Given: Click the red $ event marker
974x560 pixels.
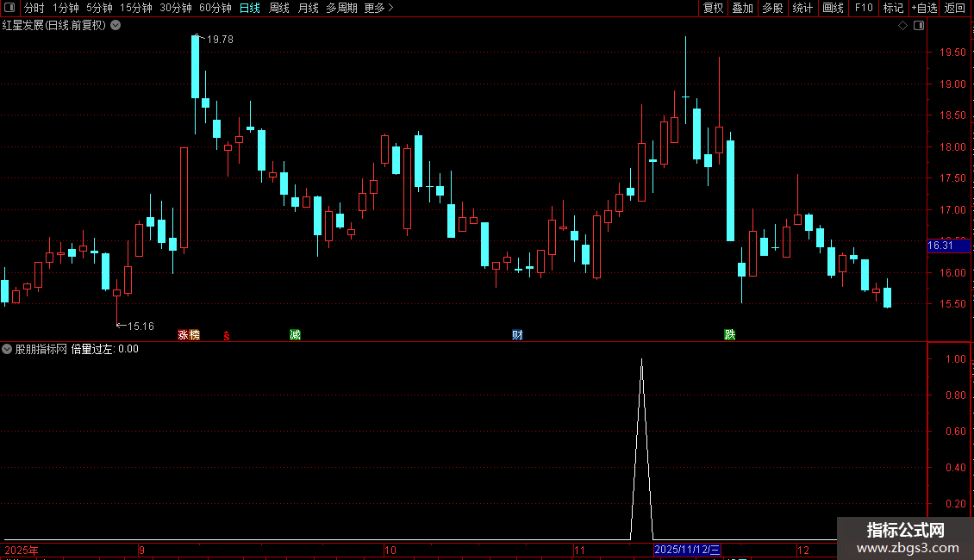Looking at the screenshot, I should [227, 336].
